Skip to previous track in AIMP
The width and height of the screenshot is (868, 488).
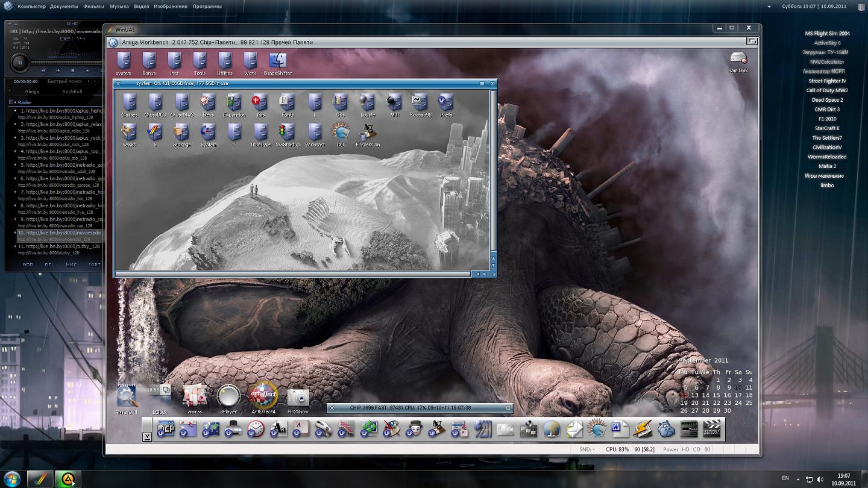[43, 70]
